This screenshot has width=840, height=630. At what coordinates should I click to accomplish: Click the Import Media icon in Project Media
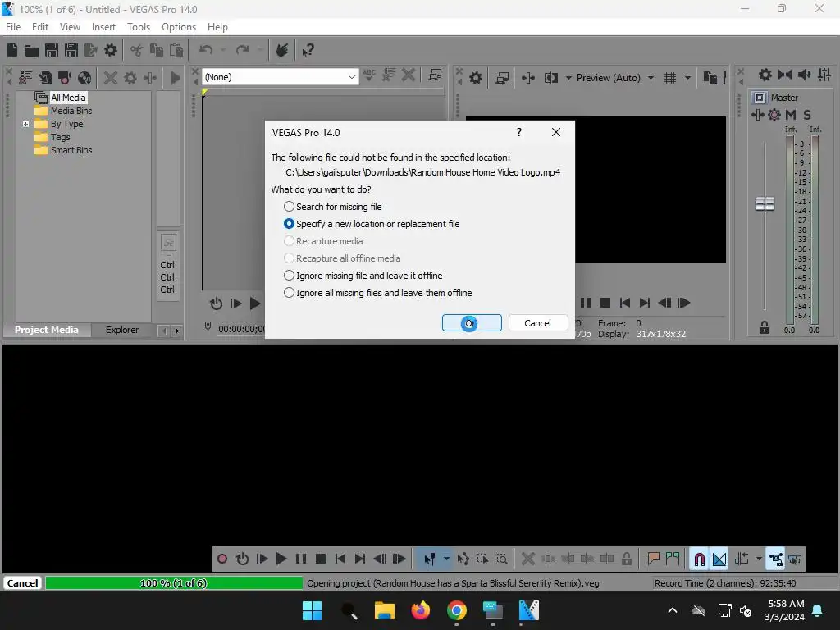(45, 78)
